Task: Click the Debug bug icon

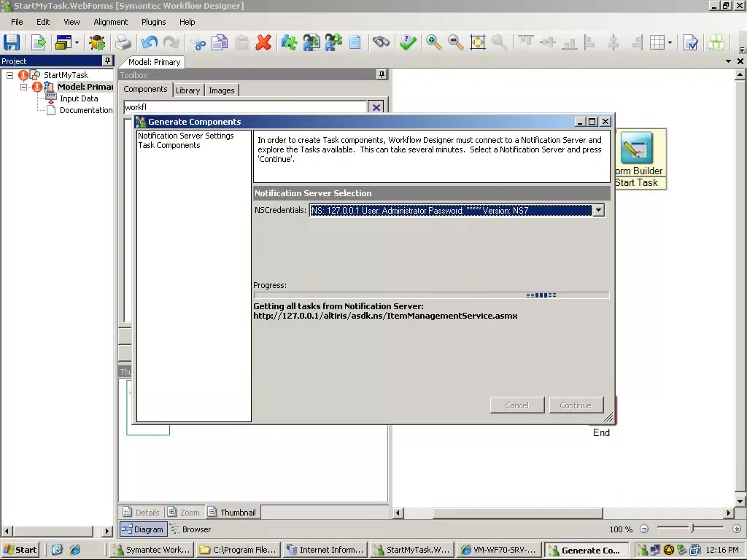Action: (x=97, y=42)
